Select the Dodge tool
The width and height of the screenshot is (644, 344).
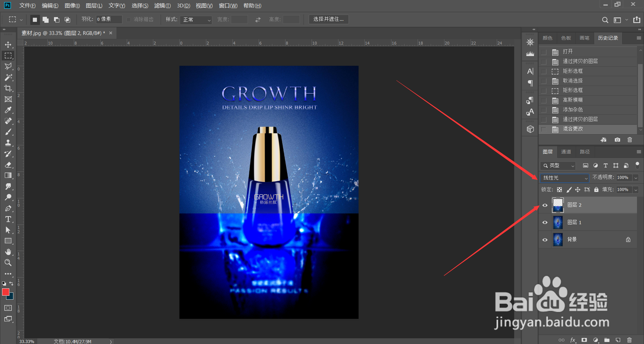8,197
